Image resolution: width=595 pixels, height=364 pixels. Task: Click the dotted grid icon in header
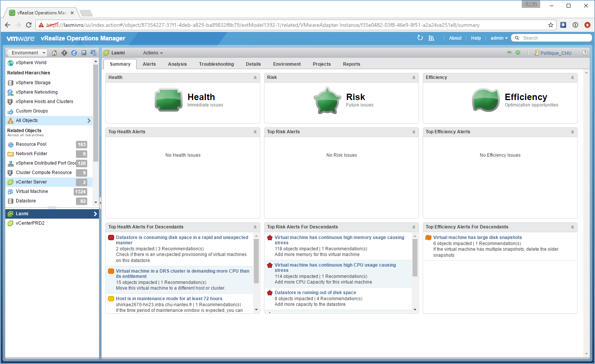pyautogui.click(x=431, y=38)
